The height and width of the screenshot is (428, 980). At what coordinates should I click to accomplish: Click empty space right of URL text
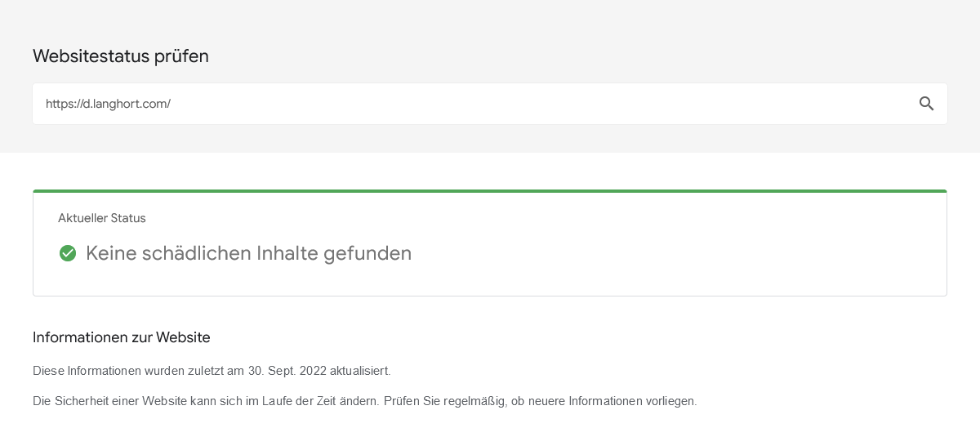(x=539, y=104)
